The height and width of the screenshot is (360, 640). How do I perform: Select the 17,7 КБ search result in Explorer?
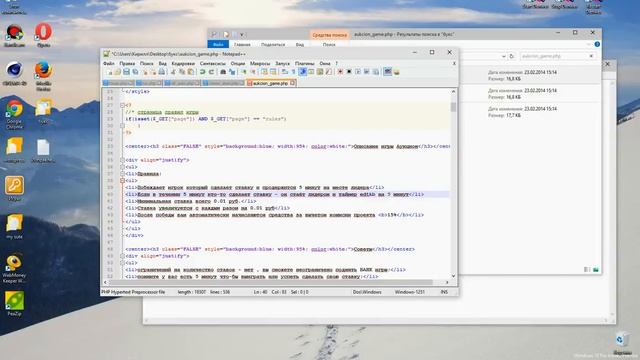coord(531,112)
